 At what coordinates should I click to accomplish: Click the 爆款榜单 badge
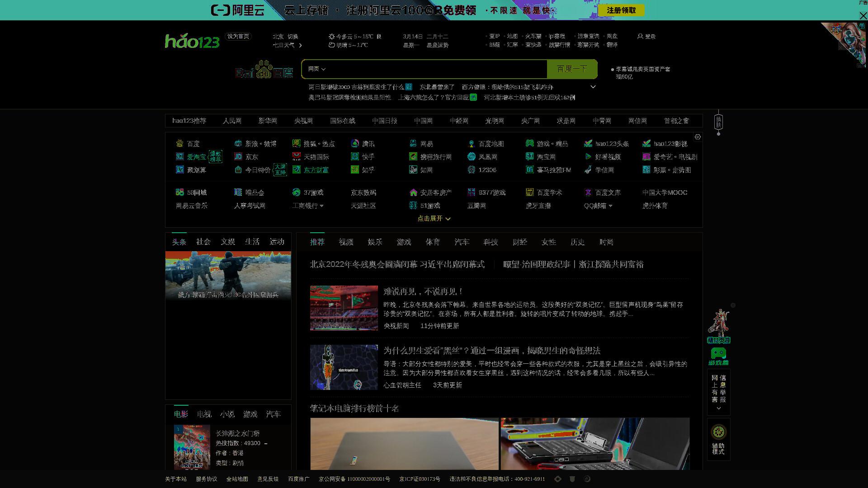click(x=215, y=156)
